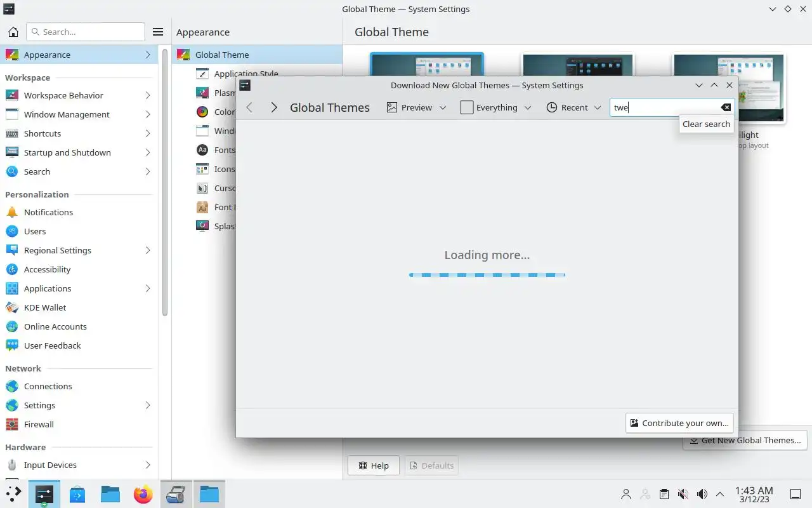The image size is (812, 508).
Task: Click the Help button
Action: click(x=373, y=465)
